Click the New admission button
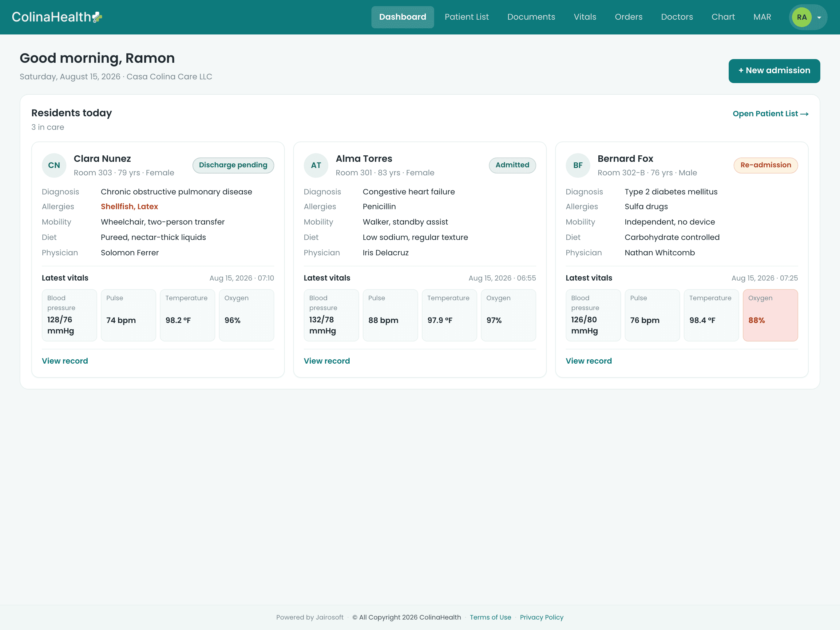This screenshot has height=630, width=840. (774, 71)
